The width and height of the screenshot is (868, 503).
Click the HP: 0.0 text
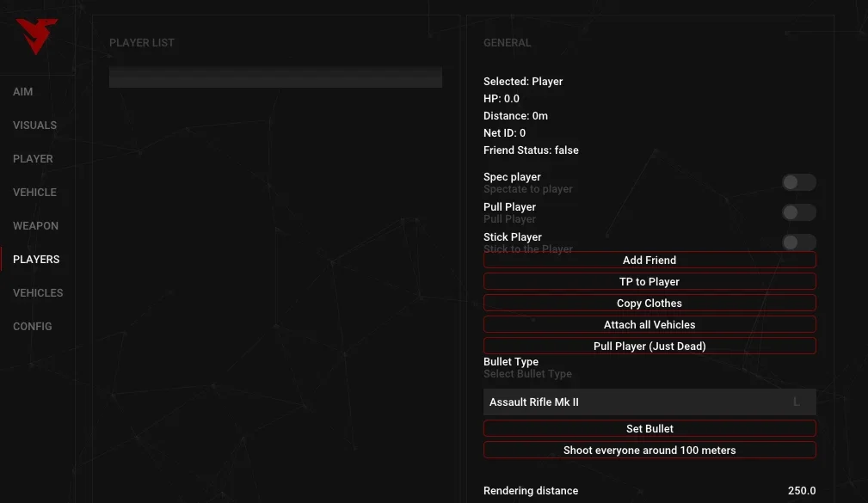(502, 99)
